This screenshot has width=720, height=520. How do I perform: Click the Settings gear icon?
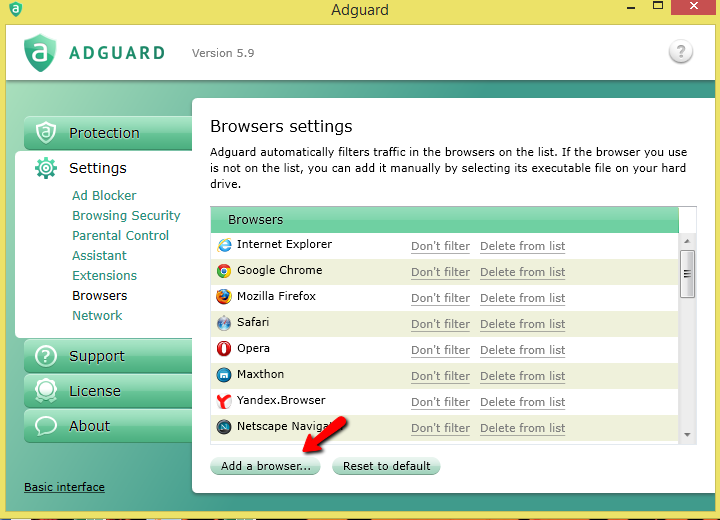(46, 168)
